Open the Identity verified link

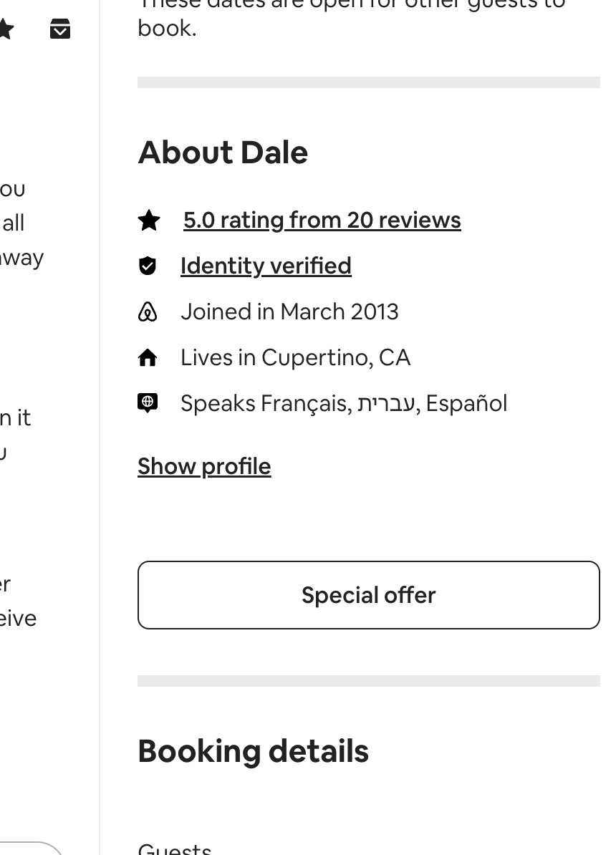pyautogui.click(x=266, y=266)
